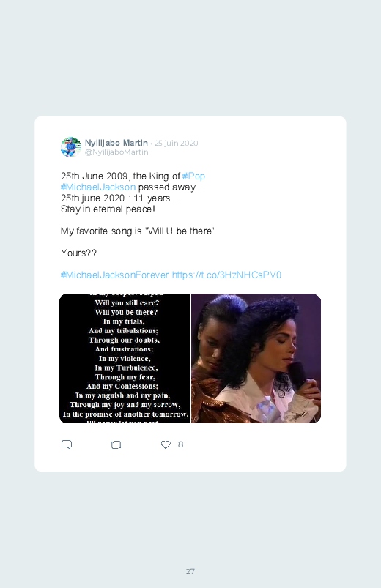Click the tweet text about favorite song
This screenshot has width=381, height=588.
click(138, 231)
